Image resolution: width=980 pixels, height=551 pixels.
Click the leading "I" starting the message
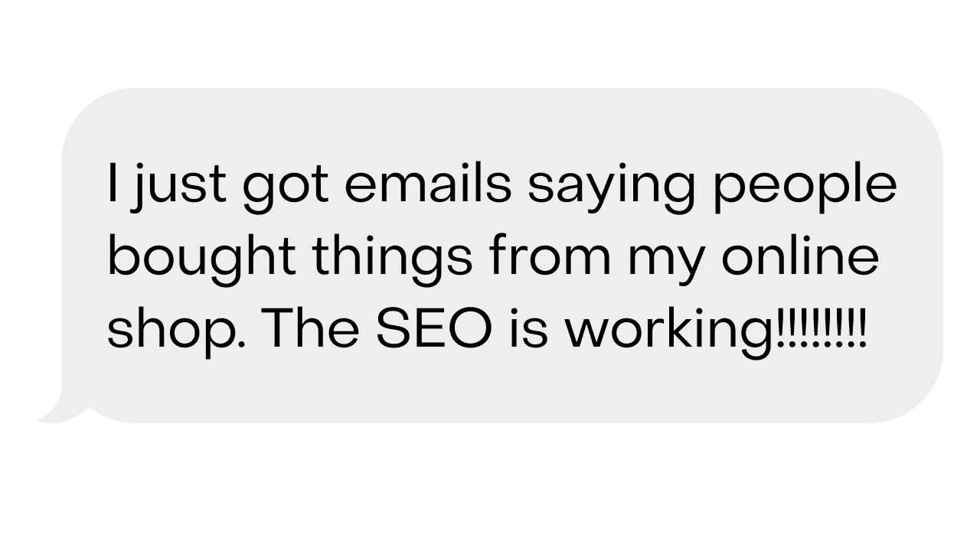click(x=113, y=185)
